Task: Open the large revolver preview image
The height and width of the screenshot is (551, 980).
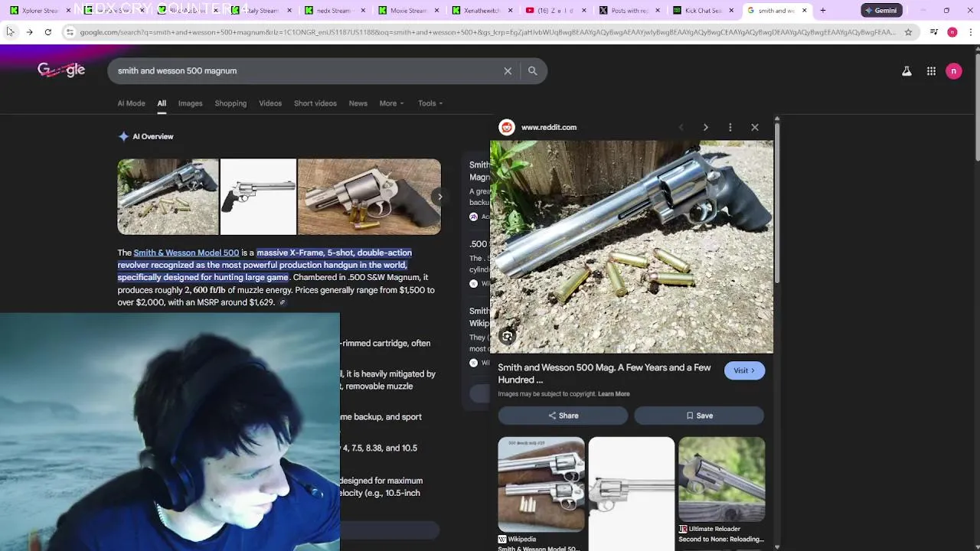Action: click(632, 246)
